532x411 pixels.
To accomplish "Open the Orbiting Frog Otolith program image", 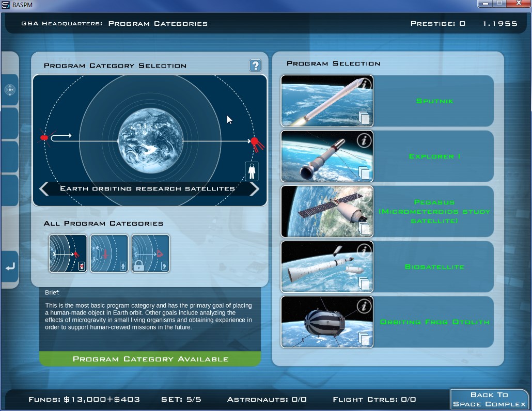I will 327,322.
